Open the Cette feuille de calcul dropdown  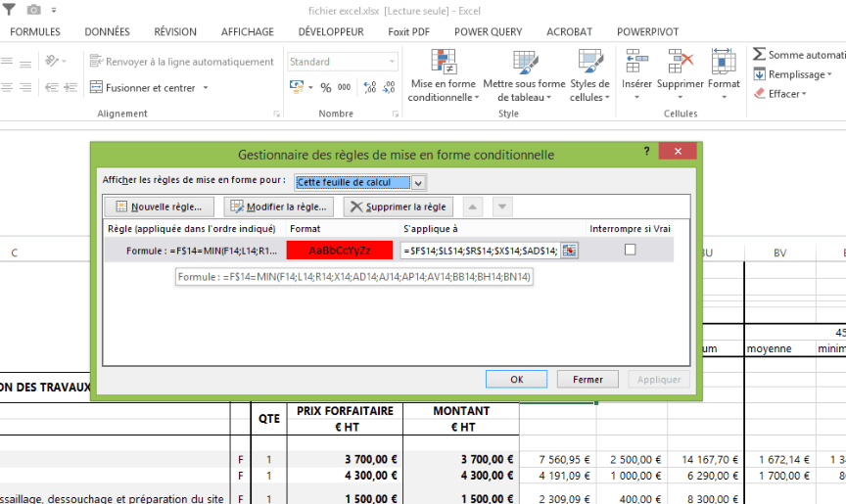(x=418, y=182)
